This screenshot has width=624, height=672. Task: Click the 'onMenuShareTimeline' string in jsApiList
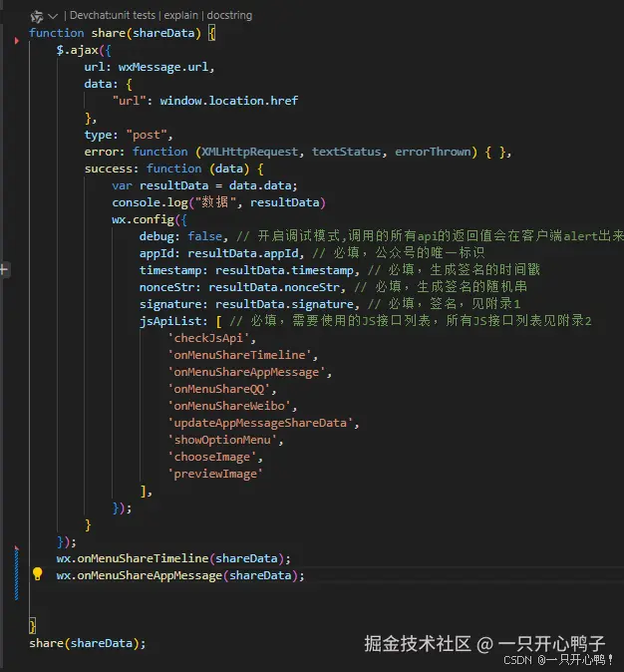[240, 355]
